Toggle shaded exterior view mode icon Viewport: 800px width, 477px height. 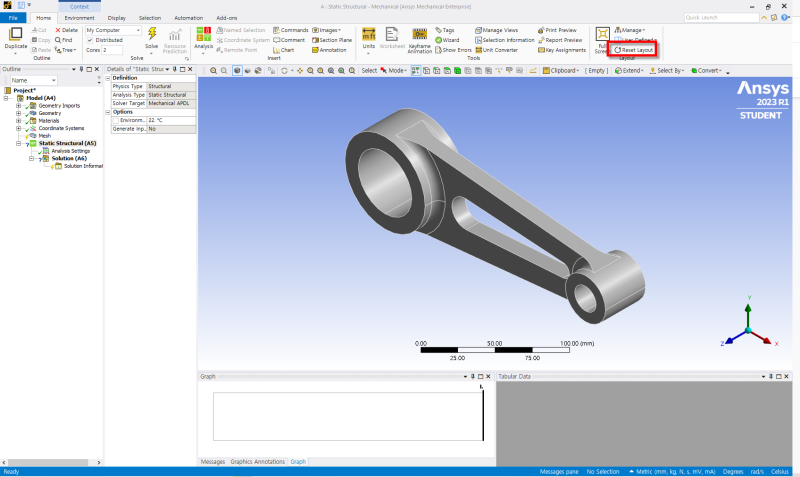tap(237, 71)
